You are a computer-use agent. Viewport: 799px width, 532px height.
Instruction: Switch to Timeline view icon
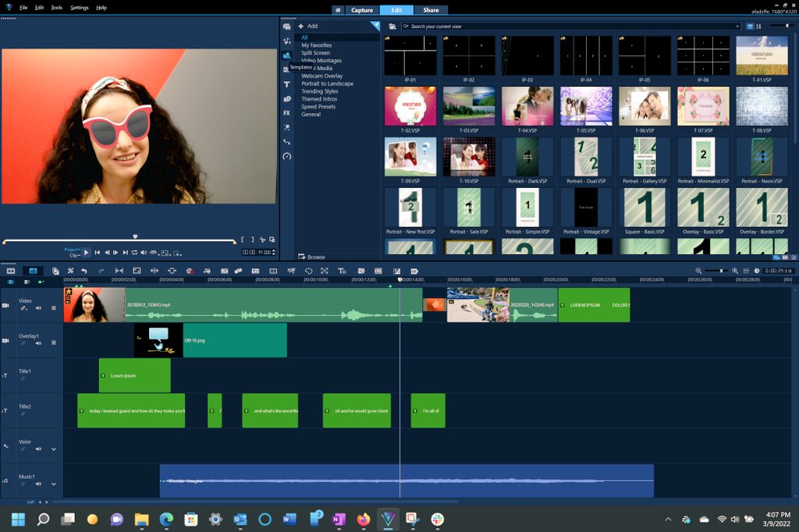coord(33,271)
